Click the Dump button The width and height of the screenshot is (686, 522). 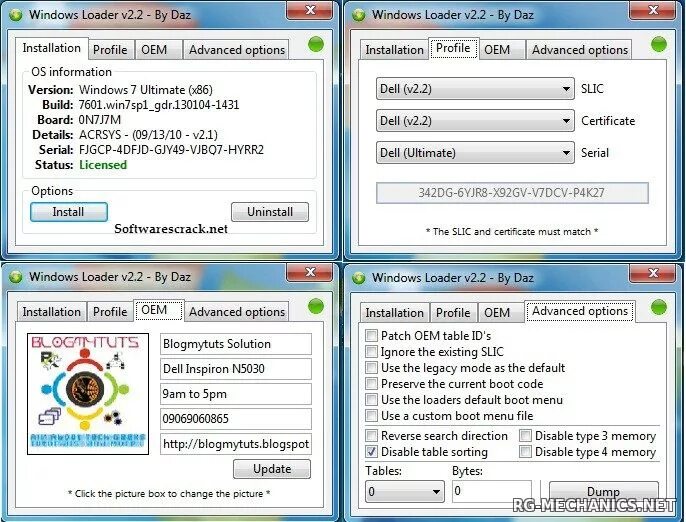603,492
